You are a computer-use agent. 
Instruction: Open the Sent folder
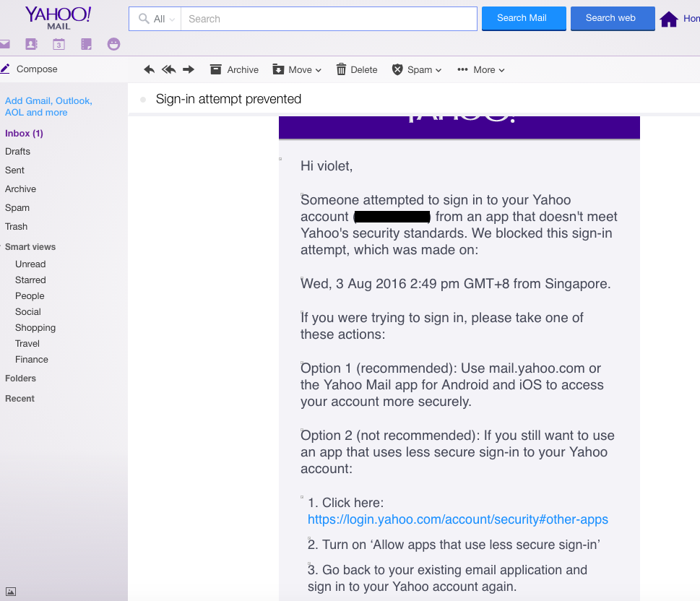pos(14,170)
